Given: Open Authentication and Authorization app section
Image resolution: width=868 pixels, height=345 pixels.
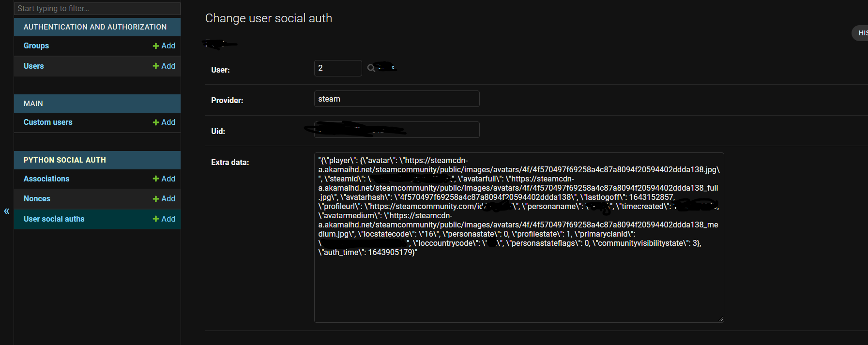Looking at the screenshot, I should pos(95,27).
